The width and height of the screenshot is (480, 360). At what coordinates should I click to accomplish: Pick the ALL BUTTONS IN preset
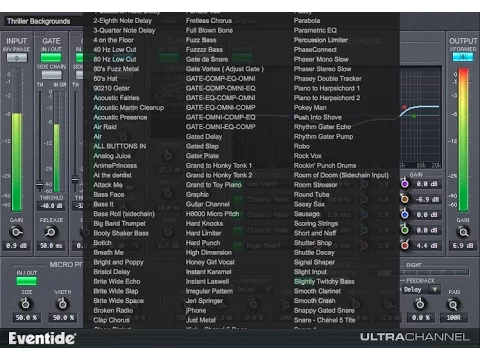pyautogui.click(x=120, y=146)
